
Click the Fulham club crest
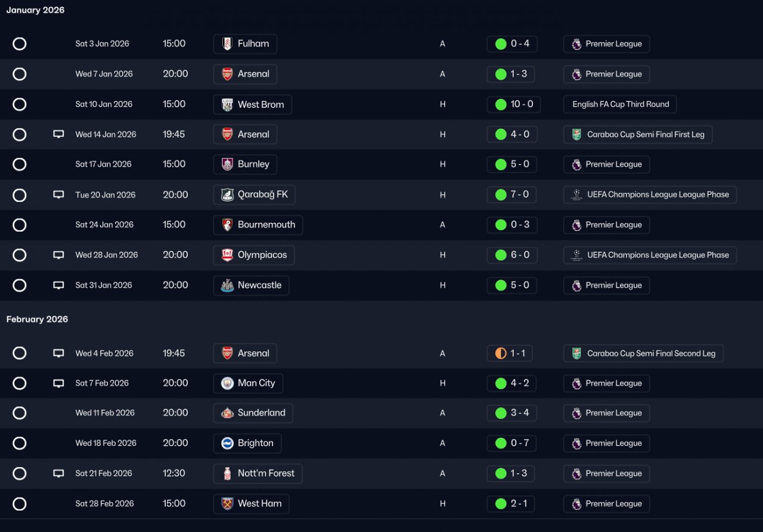(x=227, y=43)
